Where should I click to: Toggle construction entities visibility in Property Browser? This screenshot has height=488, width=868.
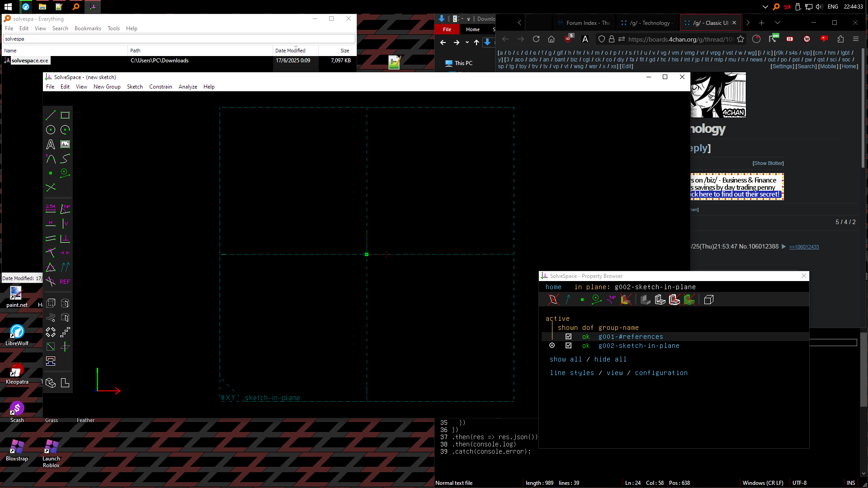point(597,300)
